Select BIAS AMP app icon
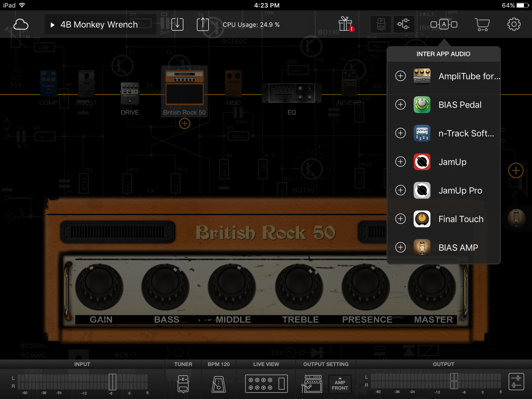The height and width of the screenshot is (399, 532). (x=422, y=247)
